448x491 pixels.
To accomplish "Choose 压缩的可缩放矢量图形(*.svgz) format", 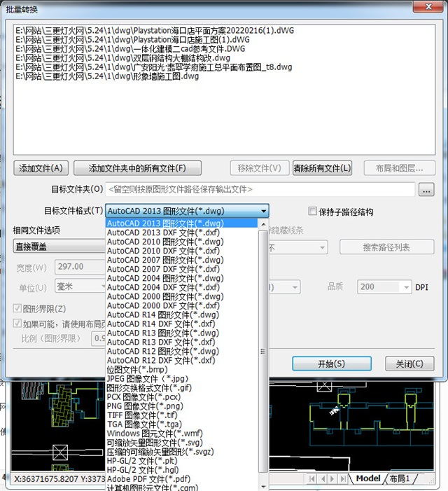I will tap(182, 451).
